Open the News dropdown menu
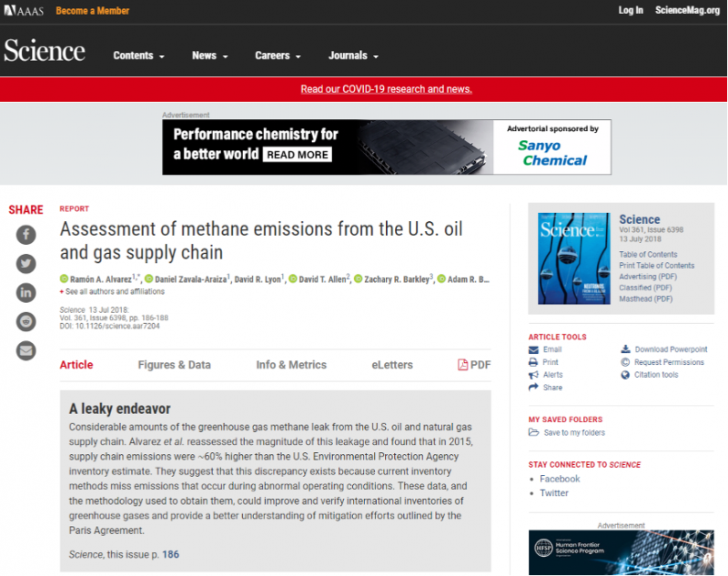728x576 pixels. (x=210, y=56)
